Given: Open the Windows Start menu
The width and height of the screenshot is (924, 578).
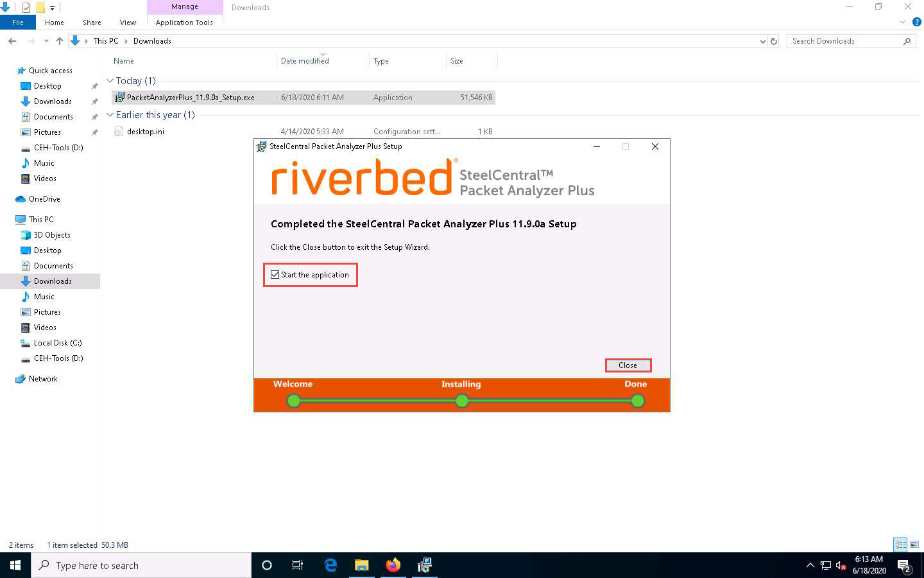Looking at the screenshot, I should [x=15, y=565].
